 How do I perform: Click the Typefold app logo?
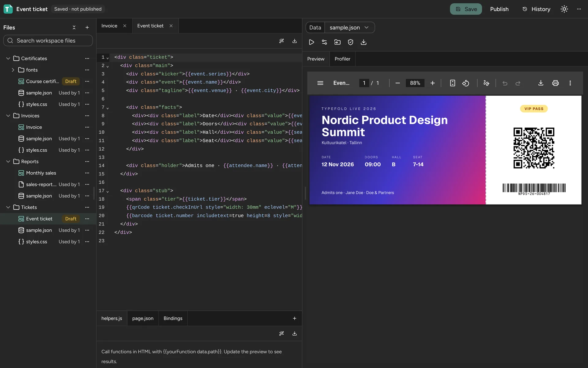(x=8, y=9)
